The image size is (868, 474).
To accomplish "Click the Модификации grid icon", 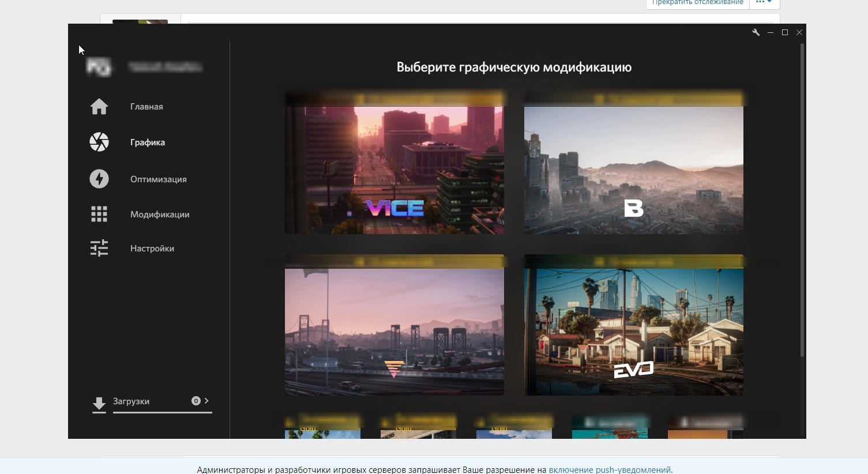I will 99,214.
